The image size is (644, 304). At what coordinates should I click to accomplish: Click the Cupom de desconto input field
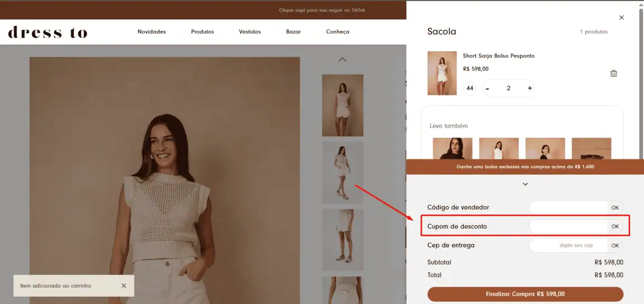(x=569, y=226)
